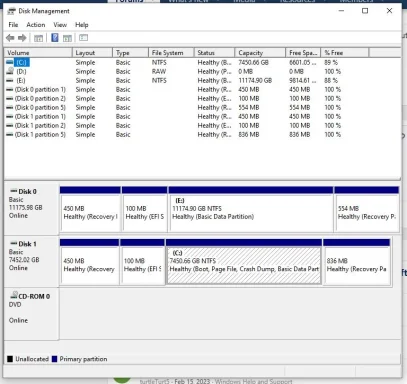407x384 pixels.
Task: Select the Disk 0 partition 2 row
Action: pos(202,98)
